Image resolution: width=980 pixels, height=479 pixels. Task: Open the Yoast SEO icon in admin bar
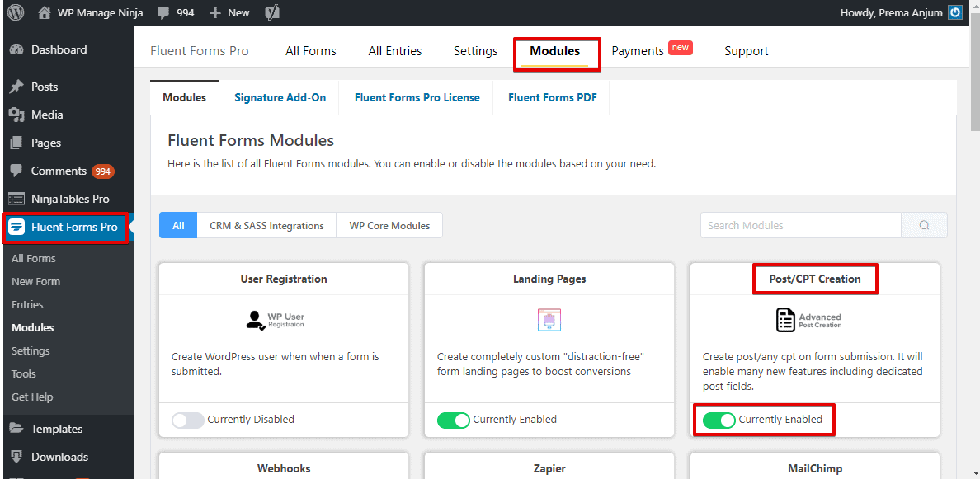point(272,12)
